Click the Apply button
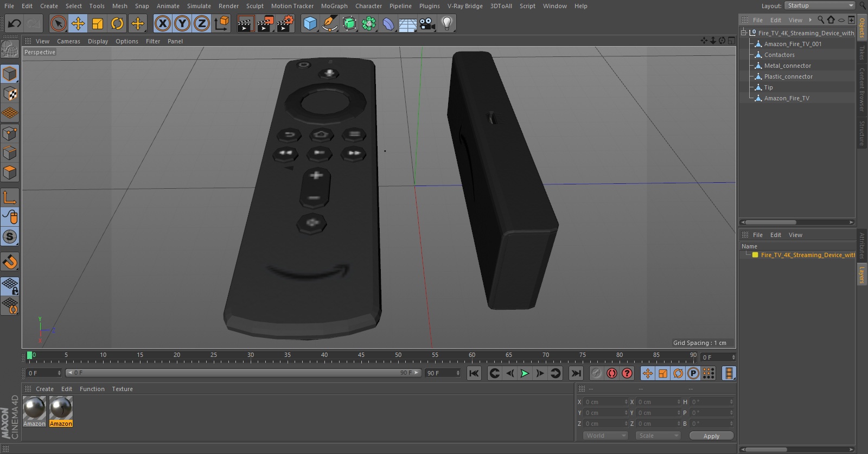Screen dimensions: 868x454 coord(711,436)
